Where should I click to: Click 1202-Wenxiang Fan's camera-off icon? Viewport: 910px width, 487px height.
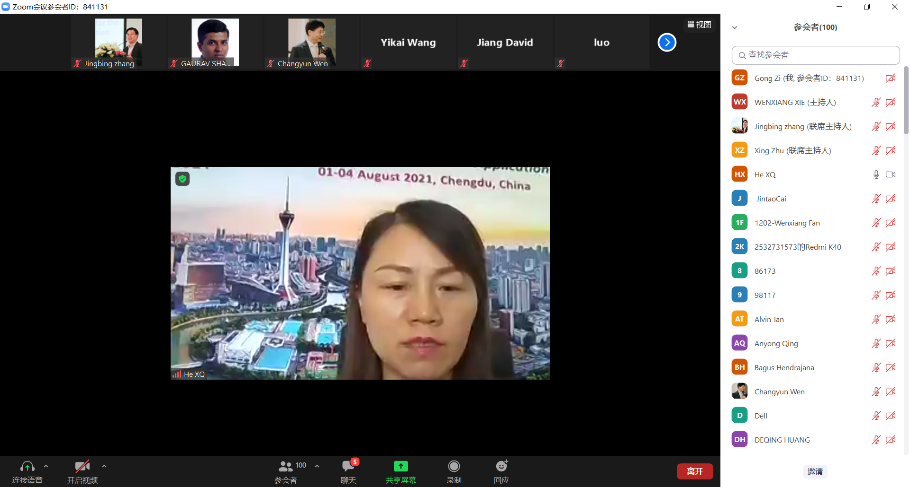[890, 223]
